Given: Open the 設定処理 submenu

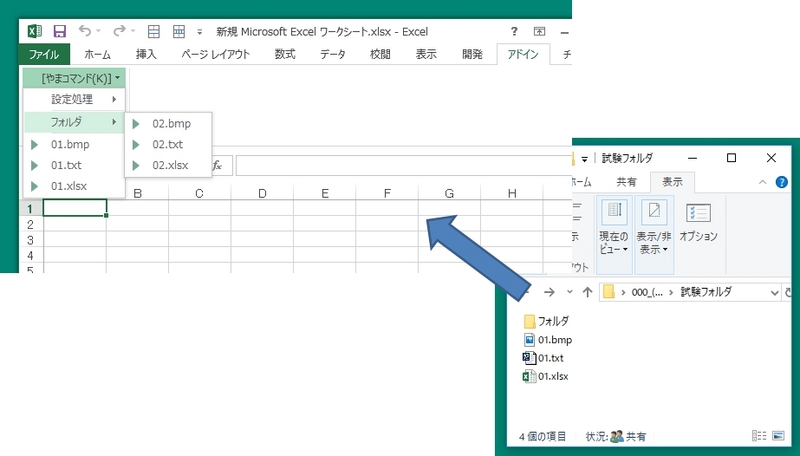Looking at the screenshot, I should pyautogui.click(x=73, y=99).
